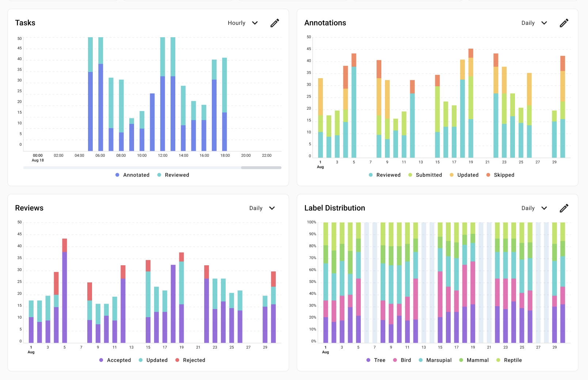Click the edit pencil on Tasks panel
Image resolution: width=588 pixels, height=380 pixels.
(x=275, y=23)
